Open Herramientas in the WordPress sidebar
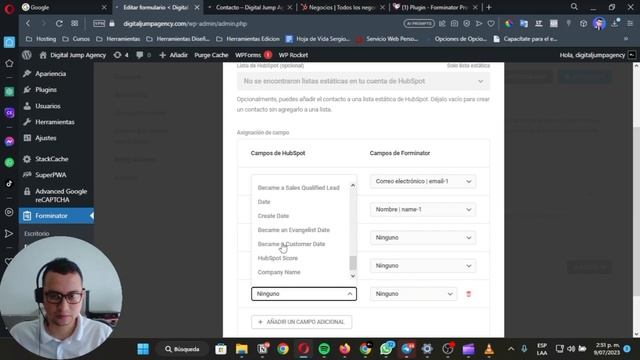The width and height of the screenshot is (640, 360). pyautogui.click(x=56, y=122)
